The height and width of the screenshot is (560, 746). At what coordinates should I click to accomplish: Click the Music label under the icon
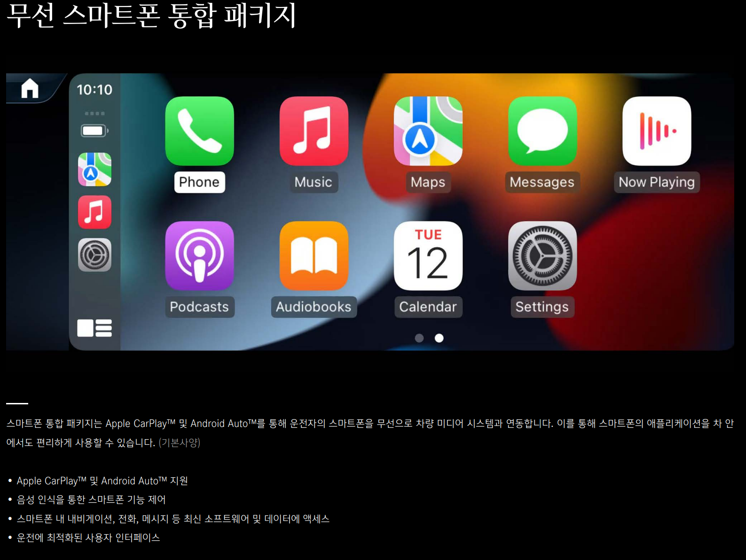click(314, 182)
